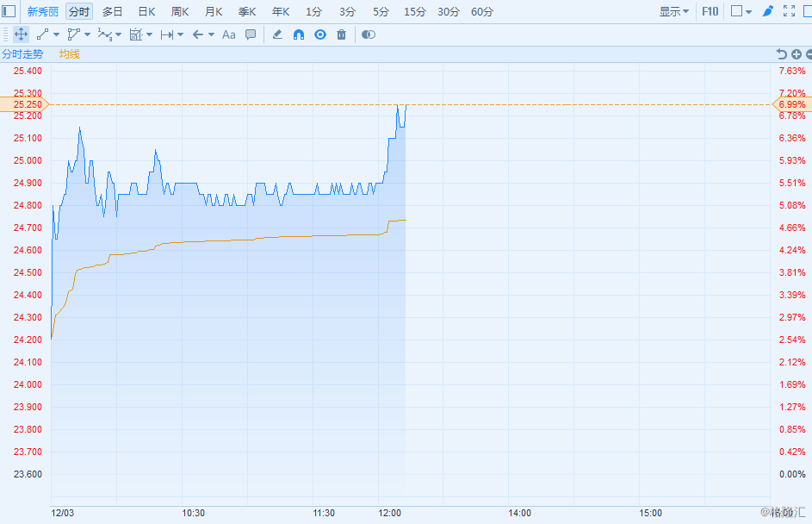This screenshot has width=812, height=524.
Task: Select the Aa text annotation tool
Action: pyautogui.click(x=228, y=34)
